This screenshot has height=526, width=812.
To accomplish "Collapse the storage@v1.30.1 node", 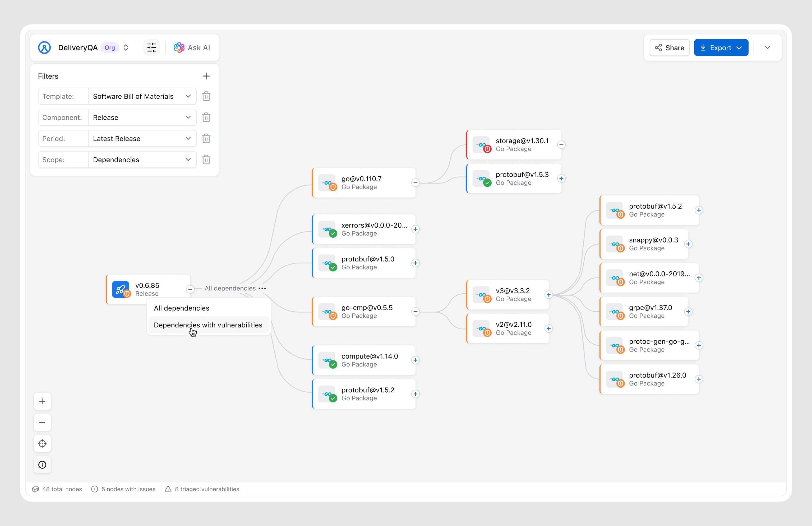I will 561,145.
